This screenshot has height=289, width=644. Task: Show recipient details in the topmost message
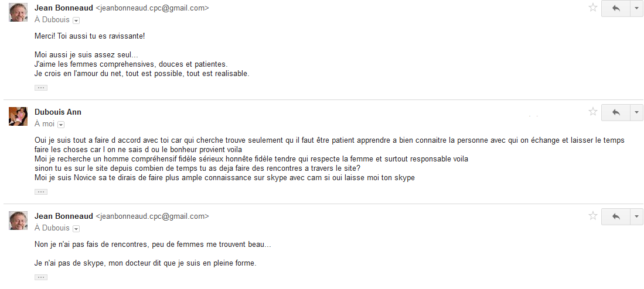76,20
